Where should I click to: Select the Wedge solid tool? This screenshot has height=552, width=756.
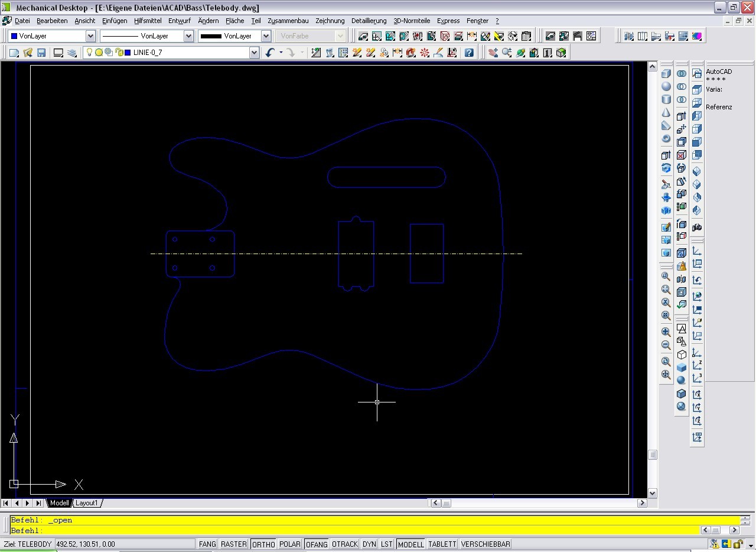666,126
